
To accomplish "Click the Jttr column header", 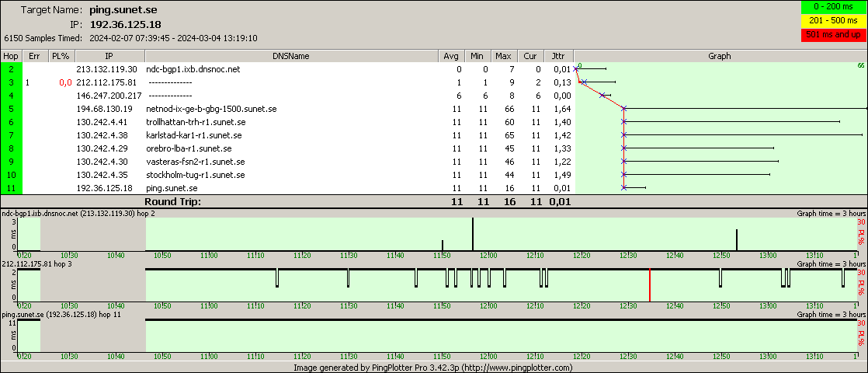I will click(557, 56).
